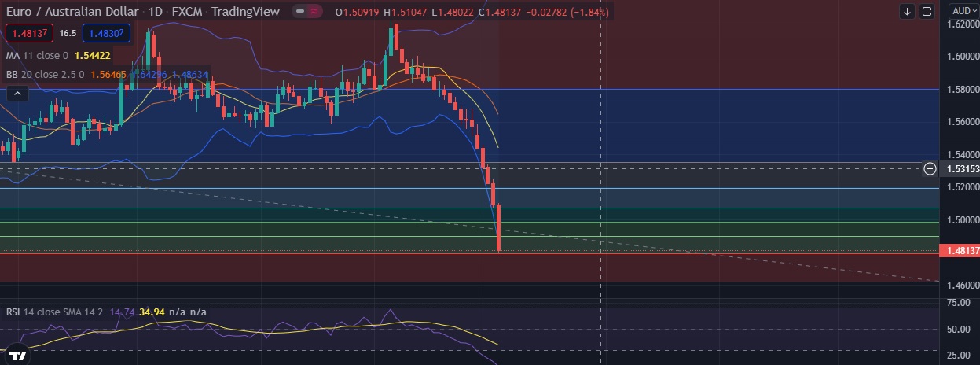The image size is (980, 365).
Task: Toggle the market status indicator pill
Action: [307, 12]
